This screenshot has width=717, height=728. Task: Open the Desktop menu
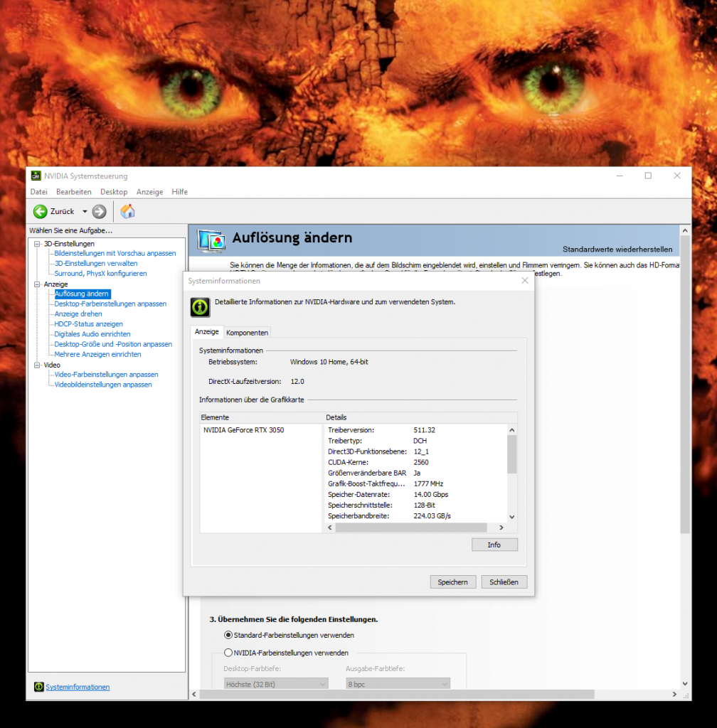pos(114,192)
